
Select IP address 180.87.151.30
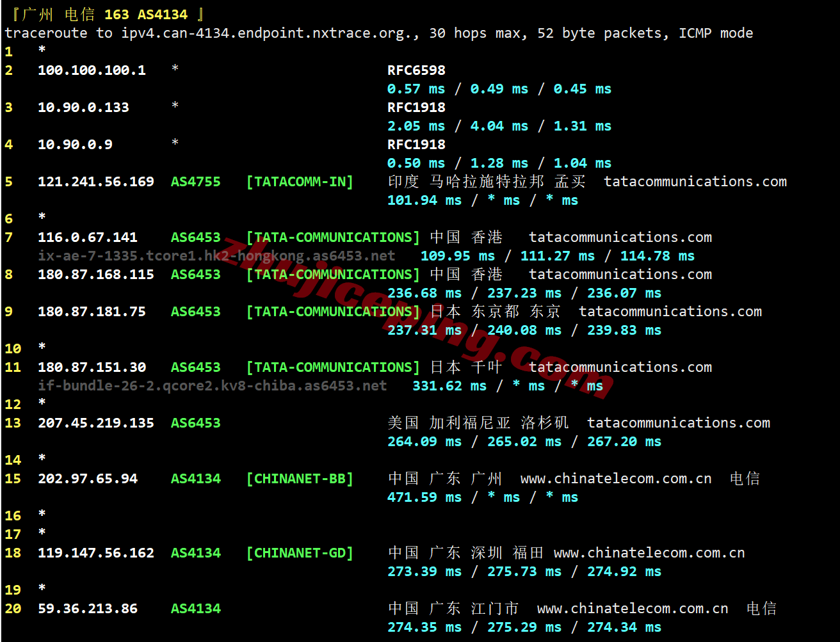tap(92, 367)
